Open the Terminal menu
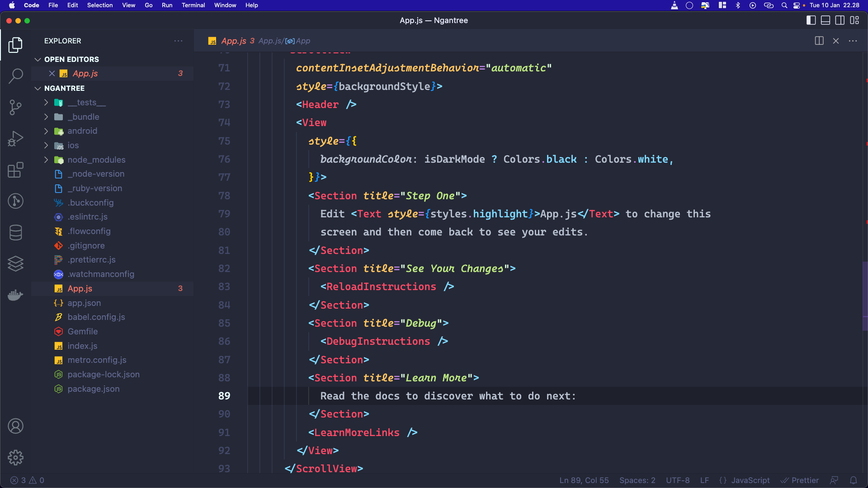Viewport: 868px width, 488px height. click(193, 5)
